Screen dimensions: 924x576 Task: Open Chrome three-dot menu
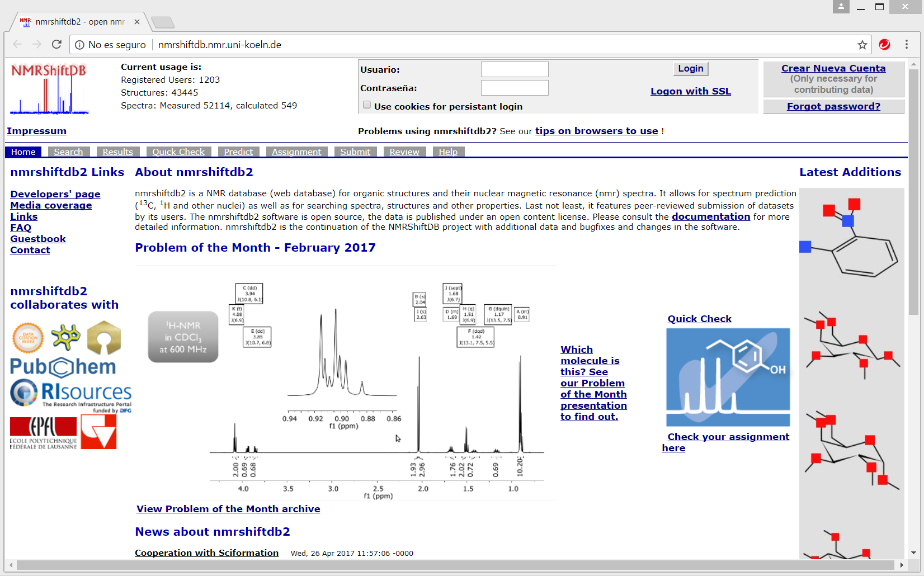tap(907, 44)
